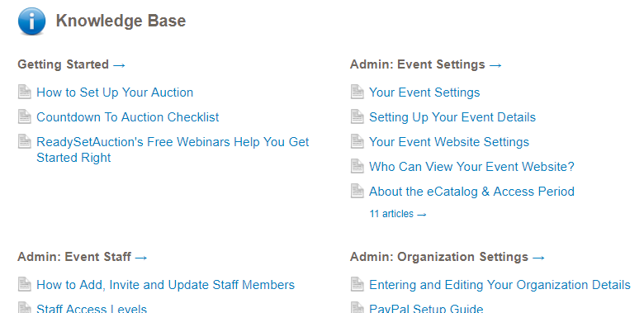This screenshot has height=313, width=644.
Task: Click document icon beside Your Event Settings
Action: click(x=357, y=92)
